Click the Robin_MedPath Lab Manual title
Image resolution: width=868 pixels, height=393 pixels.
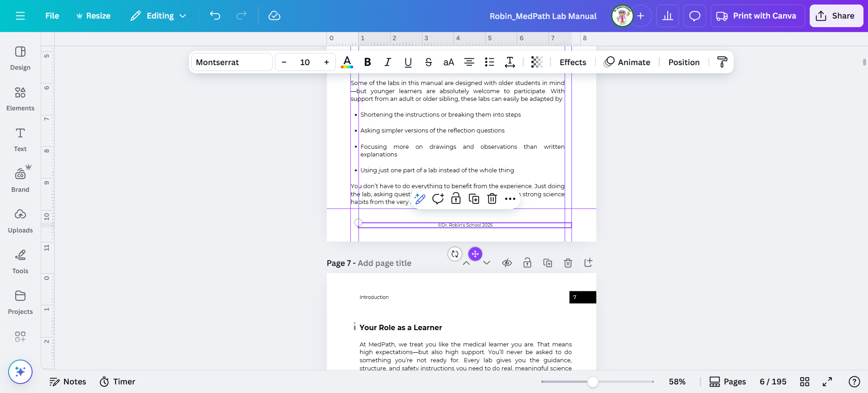coord(543,16)
